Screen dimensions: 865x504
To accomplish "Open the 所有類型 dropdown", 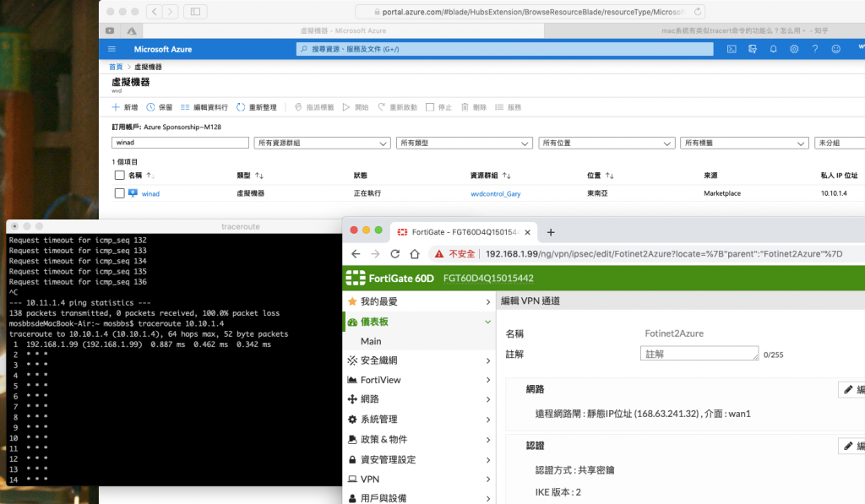I will (x=465, y=143).
